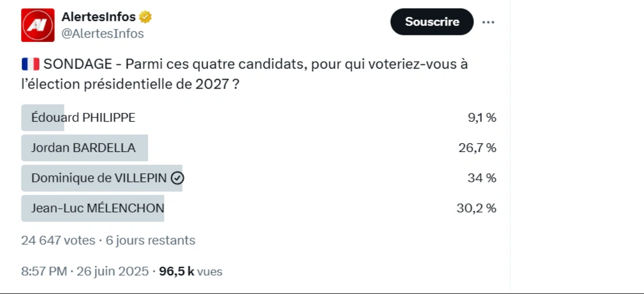Select the Jordan BARDELLA poll option
Image resolution: width=644 pixels, height=294 pixels.
259,148
